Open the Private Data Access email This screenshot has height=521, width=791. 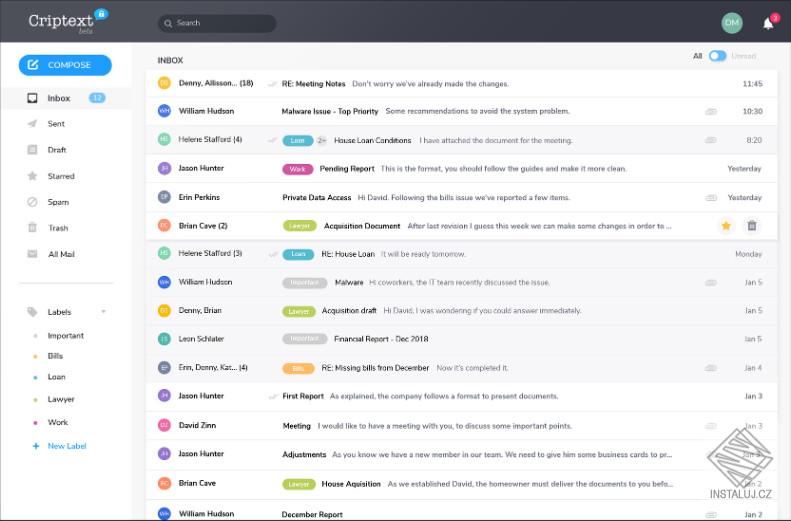pos(461,197)
